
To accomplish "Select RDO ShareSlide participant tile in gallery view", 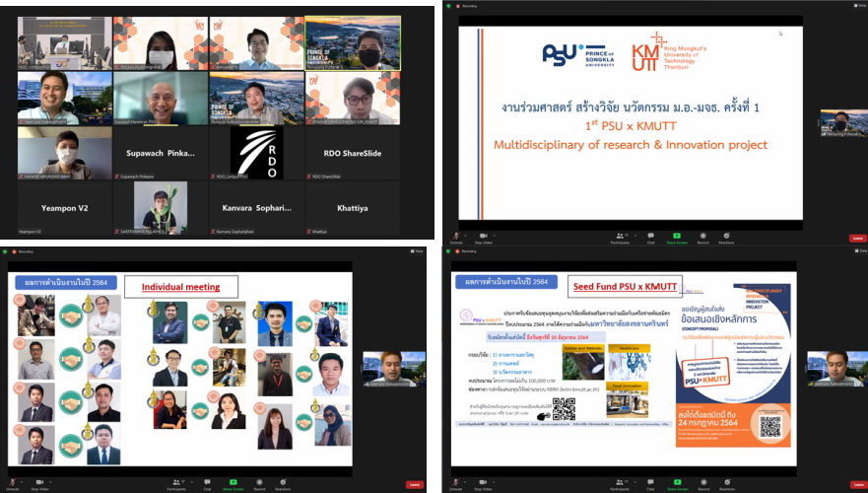I will pos(353,153).
